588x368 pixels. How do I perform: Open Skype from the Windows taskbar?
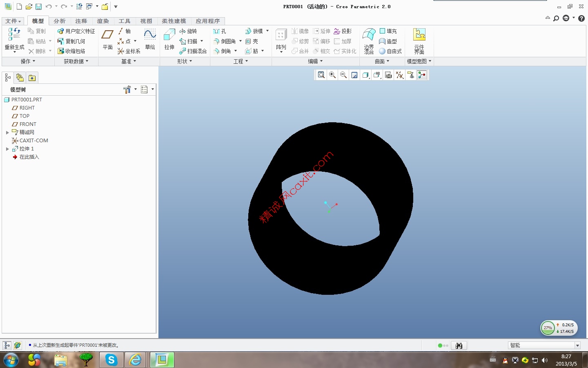coord(111,360)
